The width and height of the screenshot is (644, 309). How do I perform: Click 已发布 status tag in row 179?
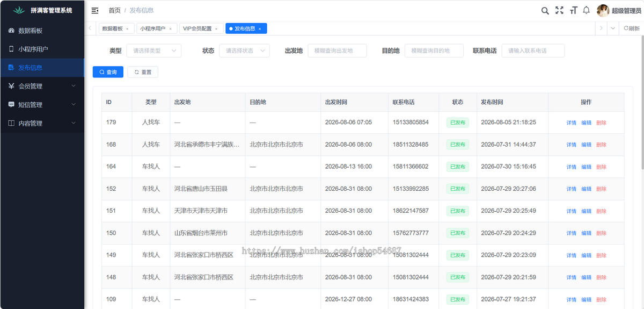click(458, 123)
